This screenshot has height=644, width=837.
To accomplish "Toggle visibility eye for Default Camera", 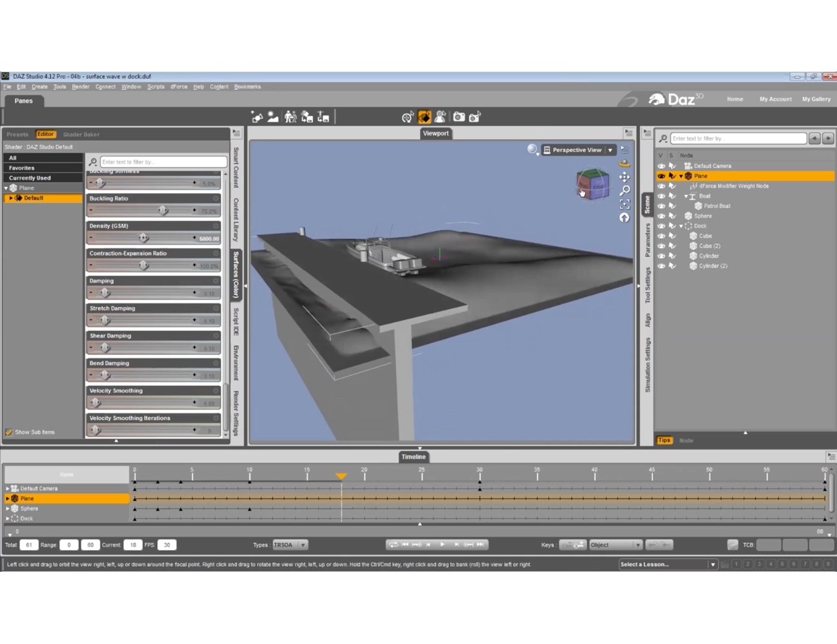I will click(x=661, y=166).
